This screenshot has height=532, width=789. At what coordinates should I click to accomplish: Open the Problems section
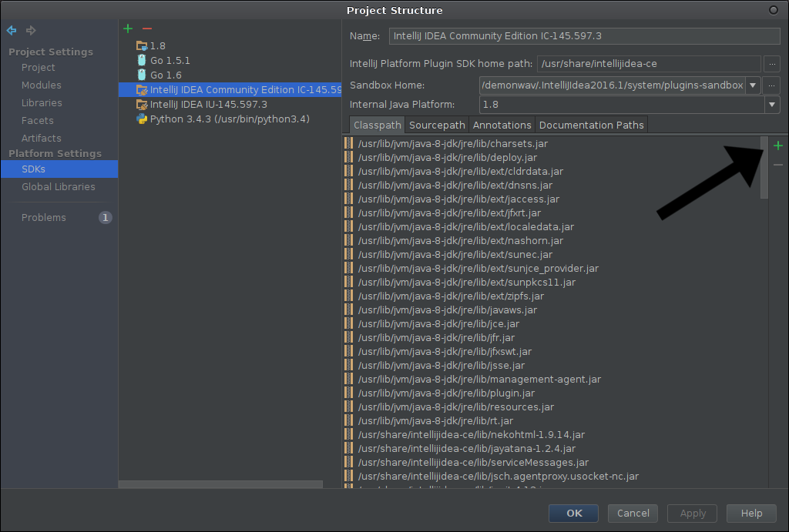[44, 218]
